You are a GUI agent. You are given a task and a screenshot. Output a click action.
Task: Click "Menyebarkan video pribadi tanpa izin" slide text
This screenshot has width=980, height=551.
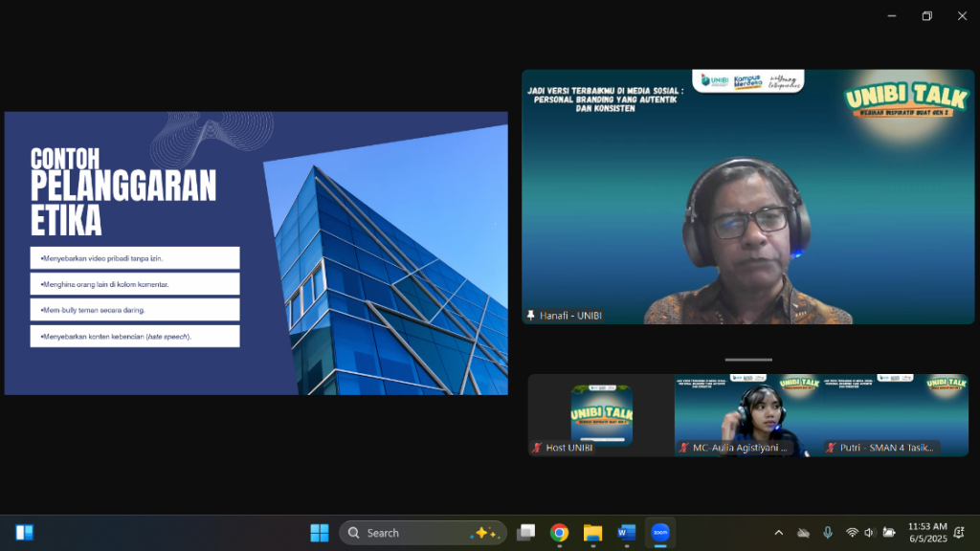click(x=101, y=258)
